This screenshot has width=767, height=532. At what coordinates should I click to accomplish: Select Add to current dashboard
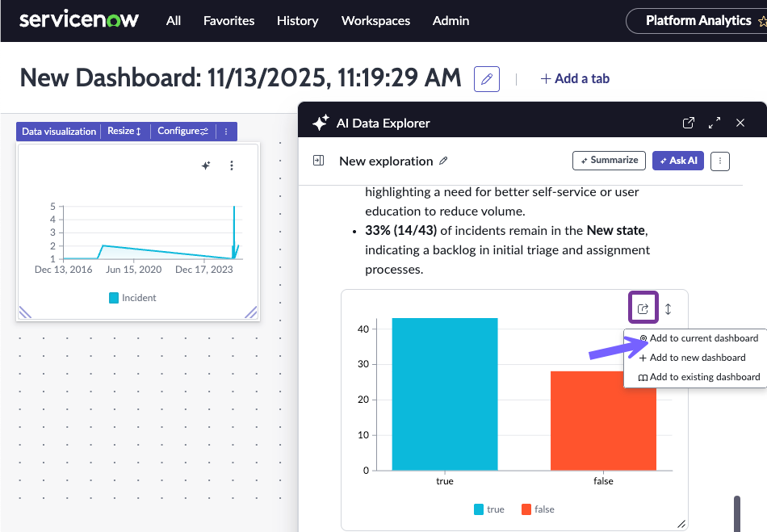pyautogui.click(x=699, y=338)
